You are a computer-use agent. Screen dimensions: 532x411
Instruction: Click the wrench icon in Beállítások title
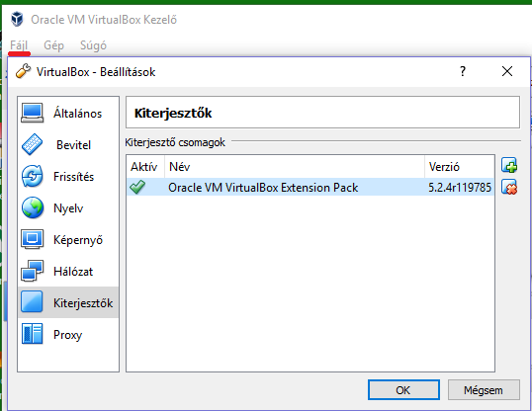23,71
